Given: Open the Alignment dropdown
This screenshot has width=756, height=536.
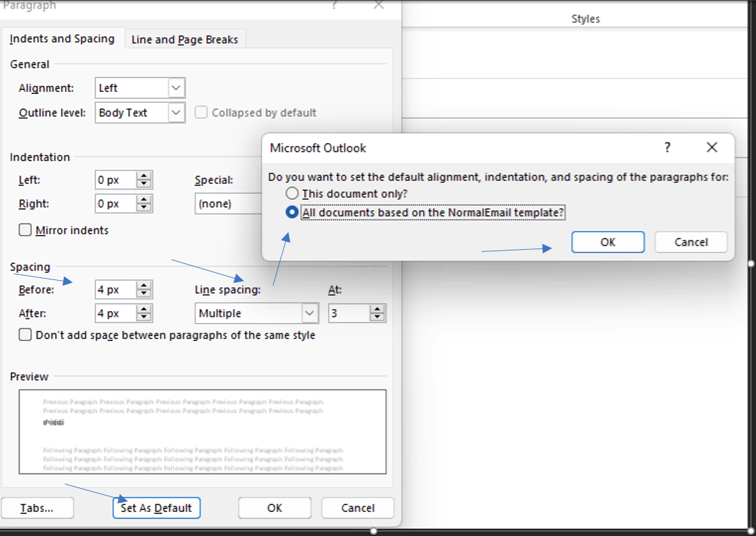Looking at the screenshot, I should pos(176,87).
